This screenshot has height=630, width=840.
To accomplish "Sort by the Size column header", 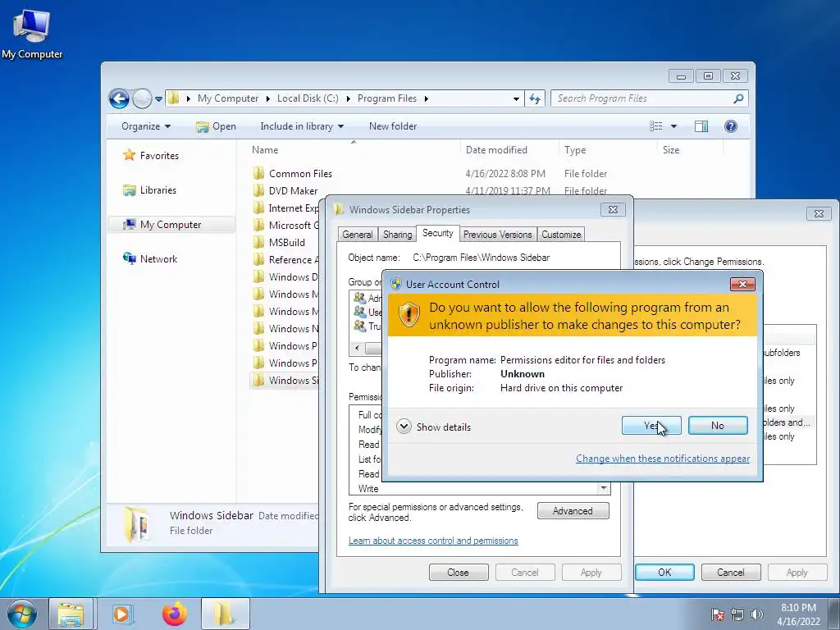I will click(671, 150).
